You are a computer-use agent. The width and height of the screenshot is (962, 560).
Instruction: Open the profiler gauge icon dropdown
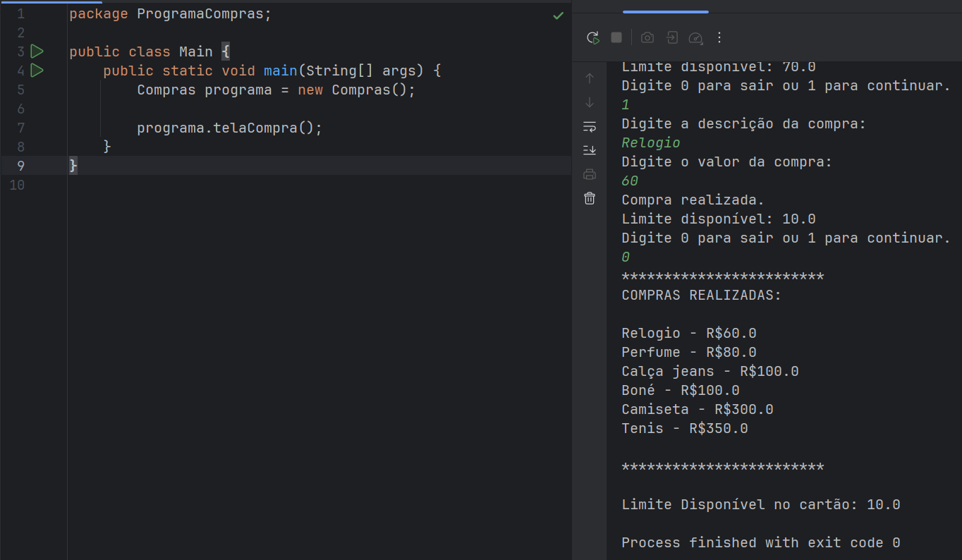click(x=695, y=37)
